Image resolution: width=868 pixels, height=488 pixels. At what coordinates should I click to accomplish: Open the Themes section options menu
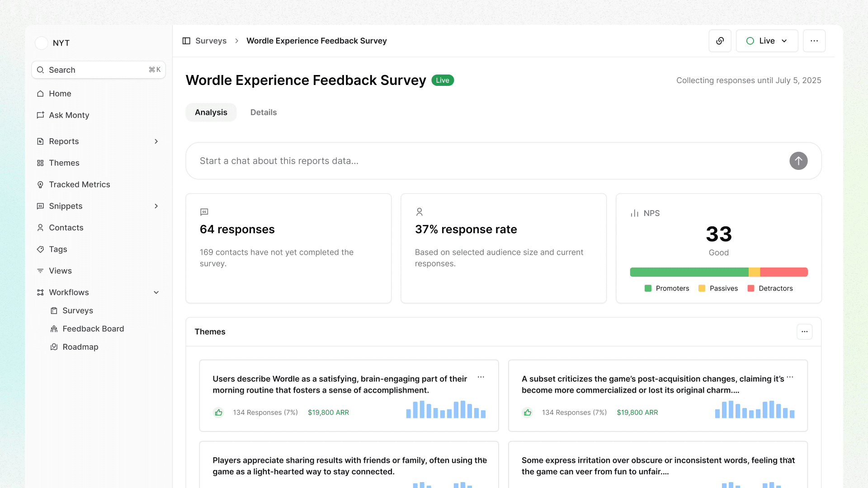coord(804,332)
